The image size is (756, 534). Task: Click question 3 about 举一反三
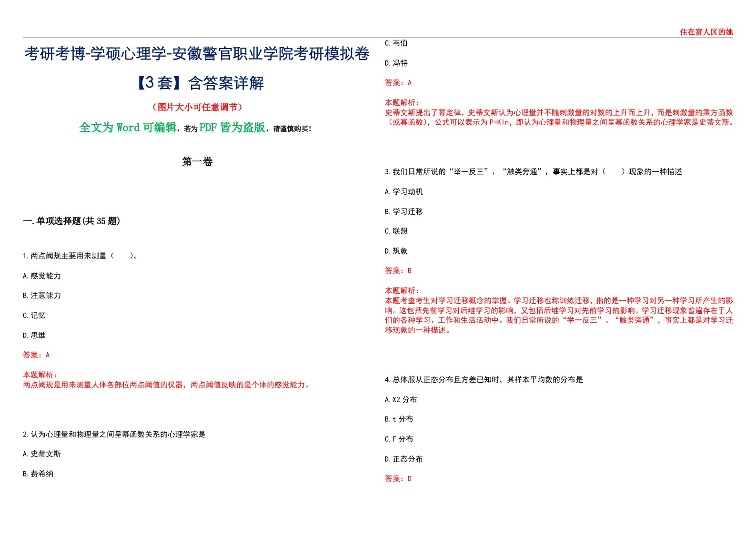click(x=534, y=172)
